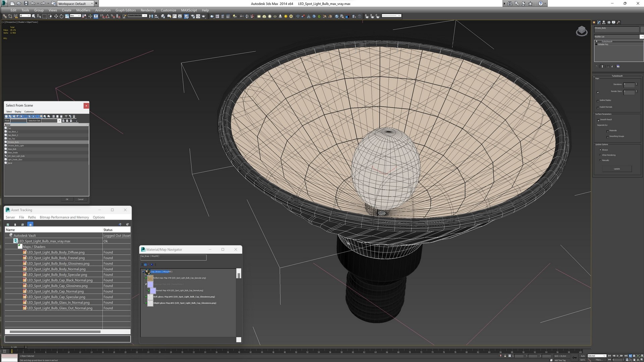Image resolution: width=644 pixels, height=362 pixels.
Task: Open the Hierarchy command panel tab
Action: (x=604, y=22)
